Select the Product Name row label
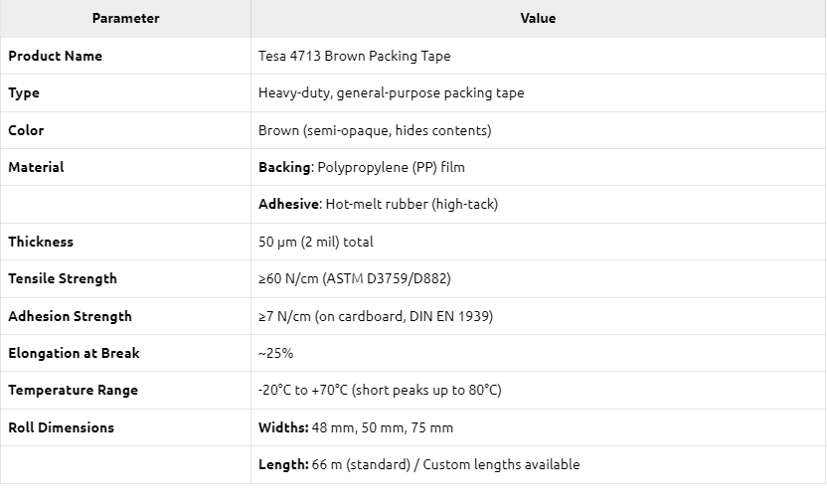Viewport: 827px width, 504px height. 56,56
